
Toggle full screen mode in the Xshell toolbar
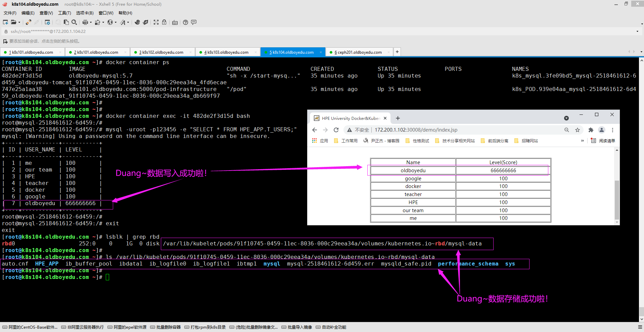pos(156,22)
